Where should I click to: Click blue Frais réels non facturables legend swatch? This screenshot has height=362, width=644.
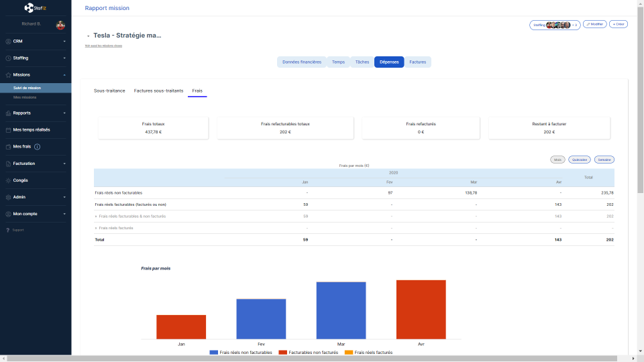coord(213,353)
